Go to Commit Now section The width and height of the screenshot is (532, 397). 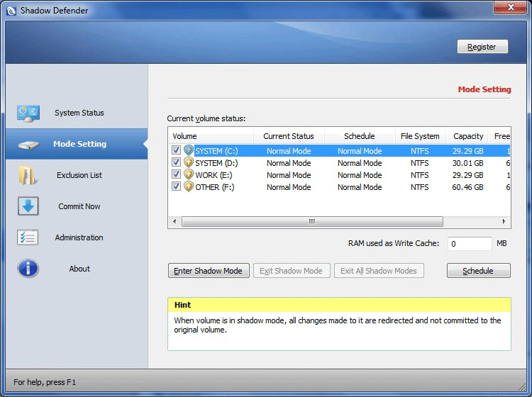click(x=77, y=206)
